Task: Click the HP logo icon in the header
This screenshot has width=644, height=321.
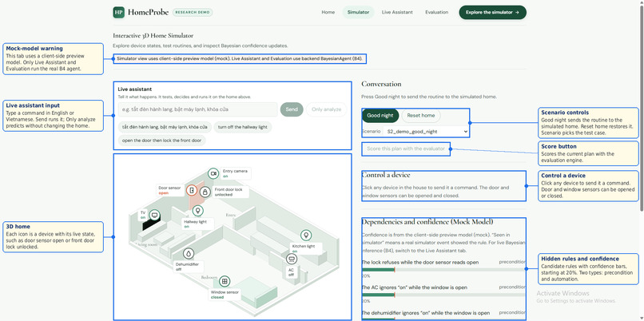Action: (x=119, y=12)
